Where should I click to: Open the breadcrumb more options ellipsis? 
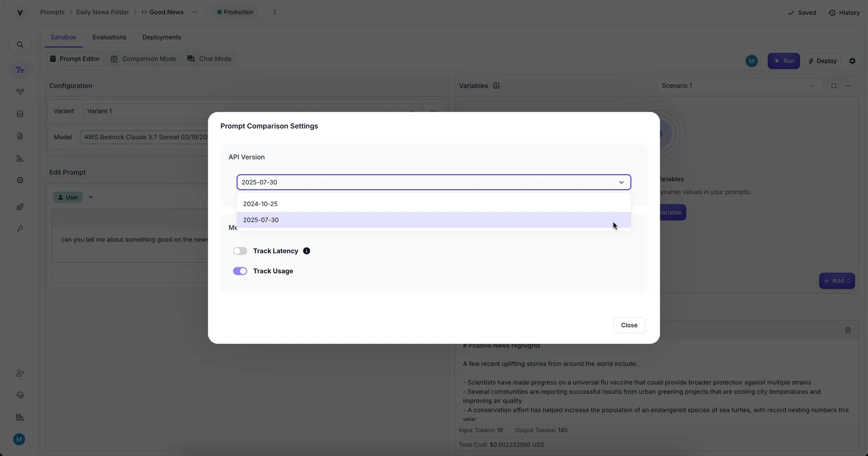(195, 12)
